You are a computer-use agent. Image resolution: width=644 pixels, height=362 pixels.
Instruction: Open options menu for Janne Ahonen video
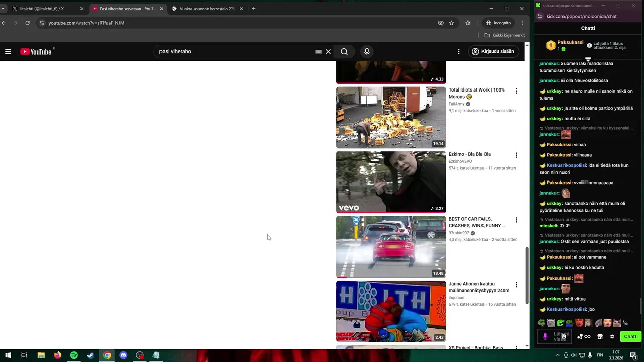(x=516, y=285)
